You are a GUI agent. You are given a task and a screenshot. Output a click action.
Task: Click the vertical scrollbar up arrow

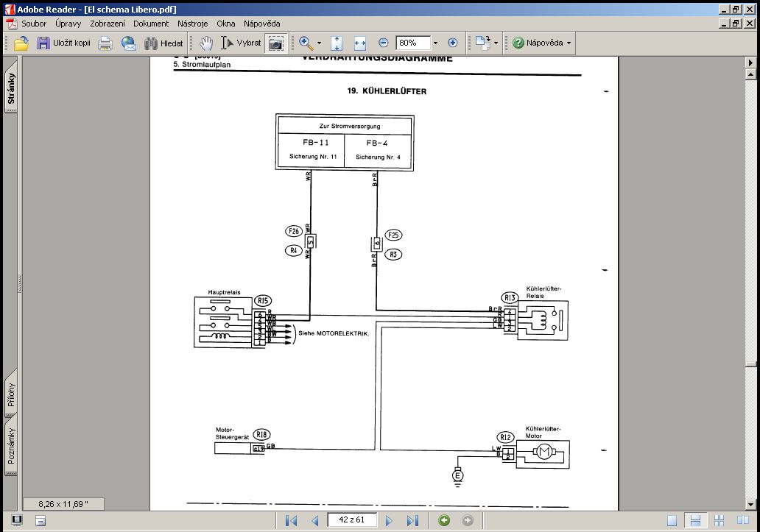pos(750,74)
